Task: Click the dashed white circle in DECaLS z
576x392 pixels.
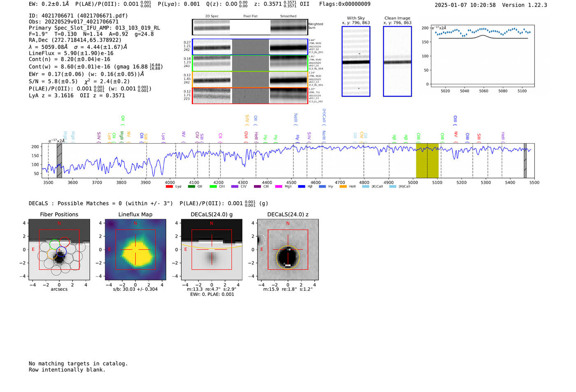Action: tap(260, 240)
